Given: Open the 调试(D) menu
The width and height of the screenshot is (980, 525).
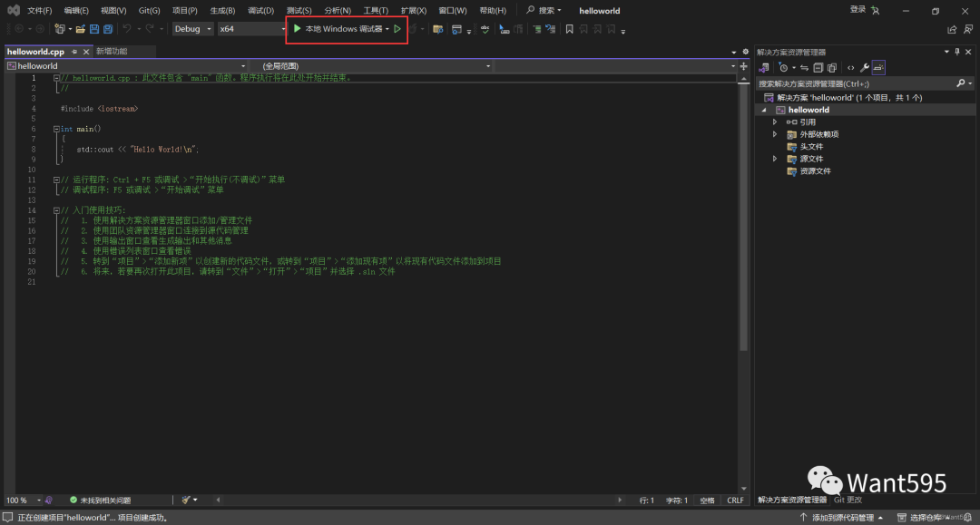Looking at the screenshot, I should click(260, 11).
